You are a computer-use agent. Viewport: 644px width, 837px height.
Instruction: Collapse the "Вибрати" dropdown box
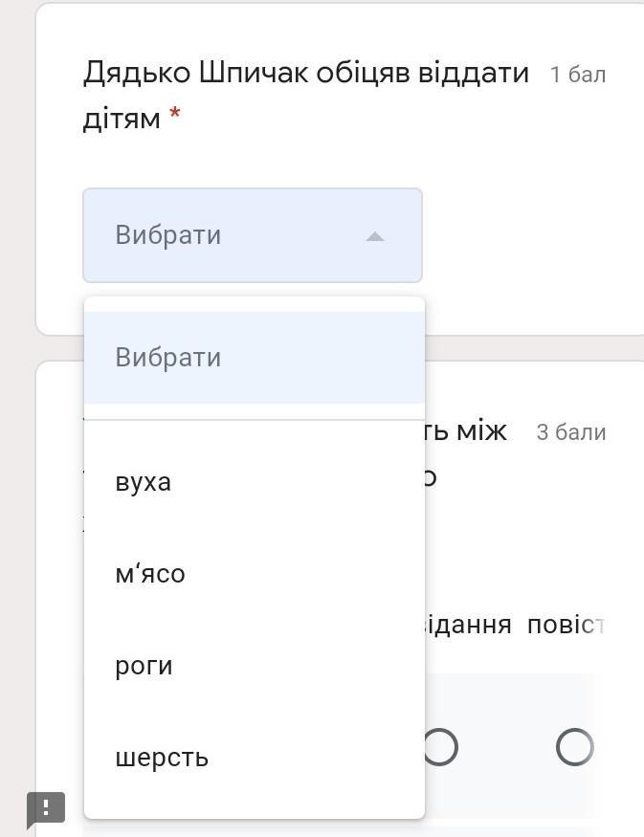coord(253,235)
